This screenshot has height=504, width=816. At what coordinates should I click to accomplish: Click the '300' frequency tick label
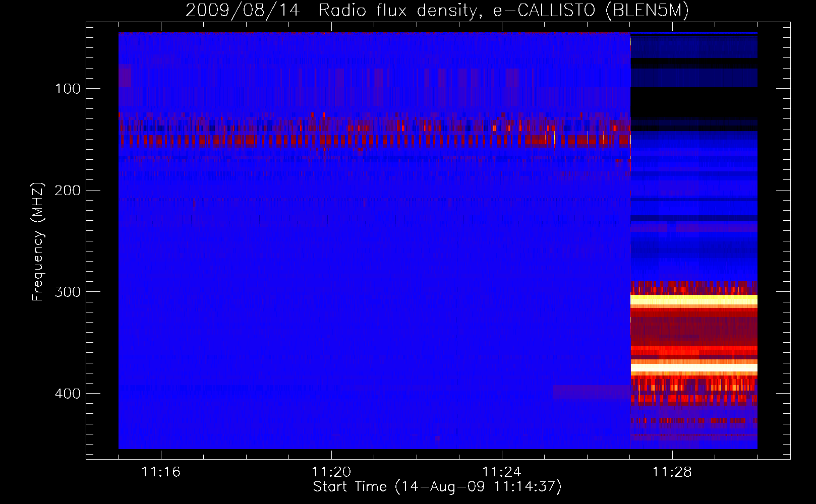point(68,292)
